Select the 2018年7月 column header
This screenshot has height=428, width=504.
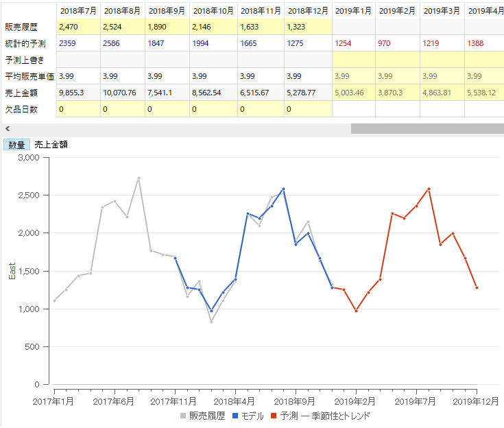(77, 10)
